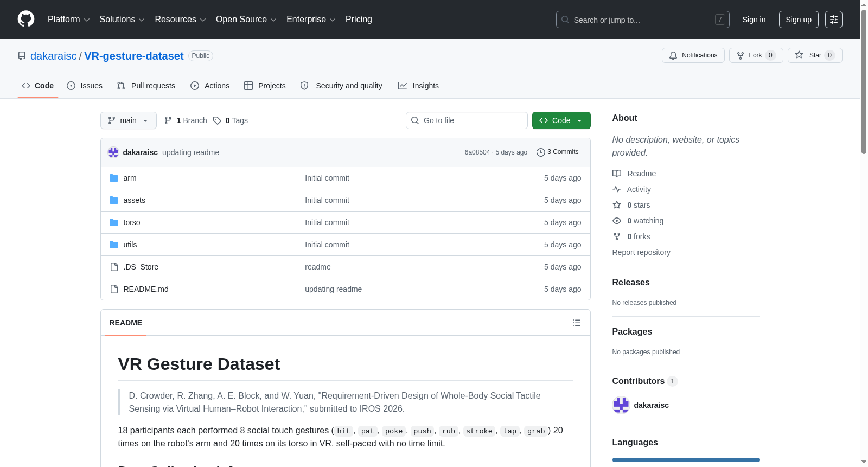Click the star icon beside 0 stars
Screen dimensions: 868x467
point(617,205)
